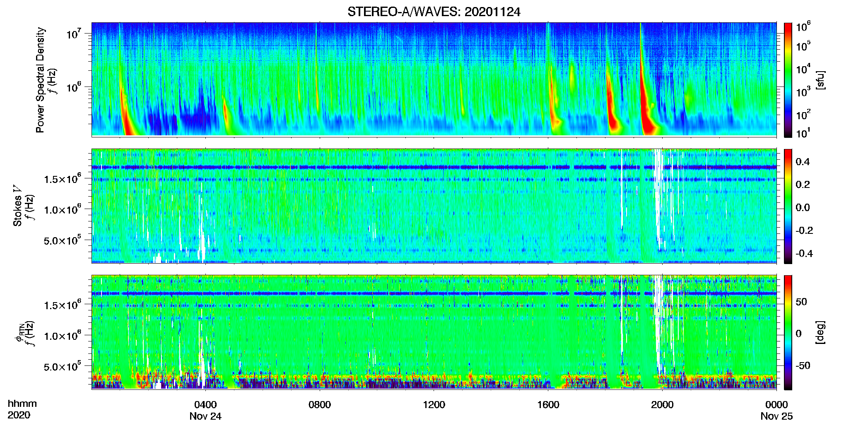Select the top power spectral density colorbar
This screenshot has width=868, height=447.
(788, 80)
